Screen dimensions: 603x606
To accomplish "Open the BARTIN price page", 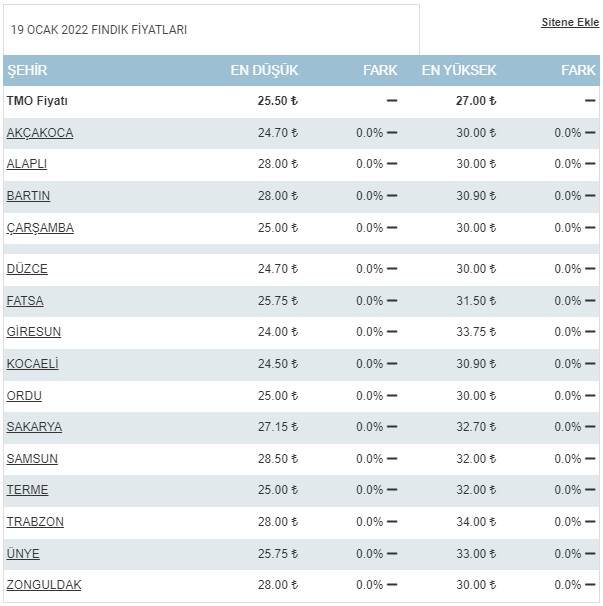I will click(28, 196).
